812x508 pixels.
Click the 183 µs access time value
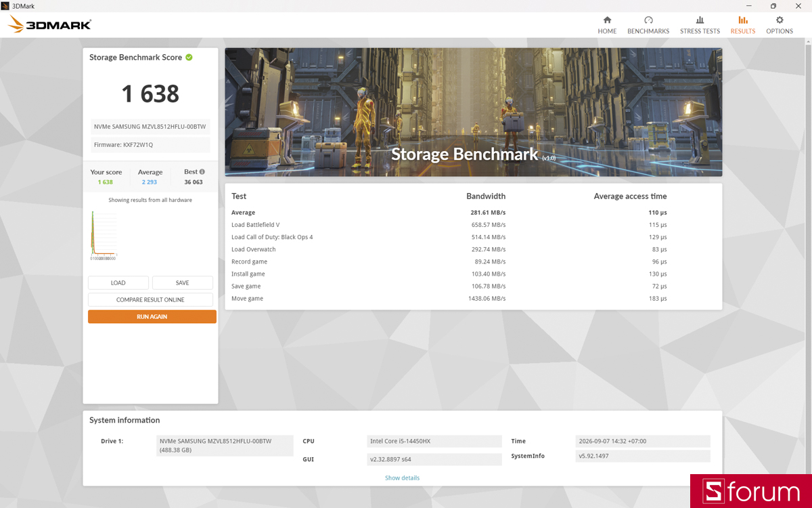(x=658, y=299)
